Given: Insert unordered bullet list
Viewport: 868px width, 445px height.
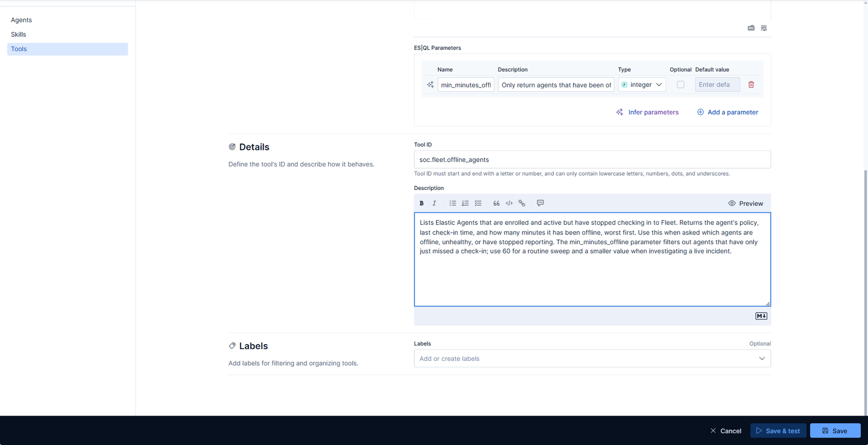Looking at the screenshot, I should pyautogui.click(x=452, y=204).
